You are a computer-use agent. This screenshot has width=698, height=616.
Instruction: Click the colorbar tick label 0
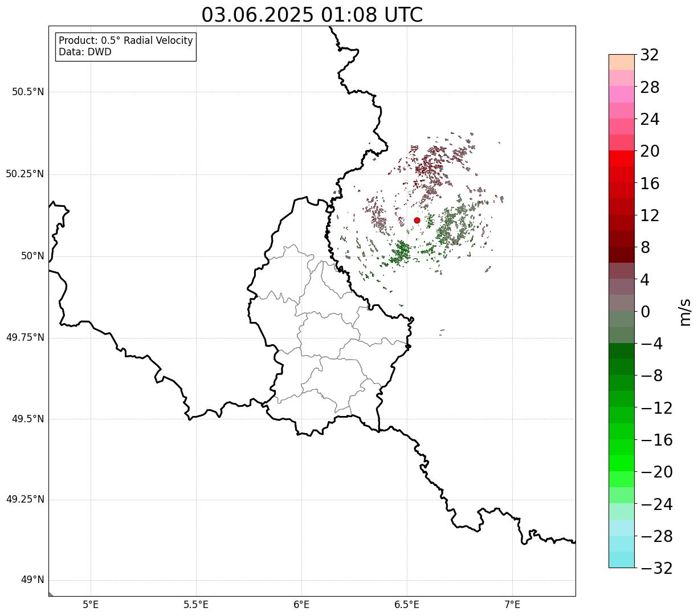point(645,312)
